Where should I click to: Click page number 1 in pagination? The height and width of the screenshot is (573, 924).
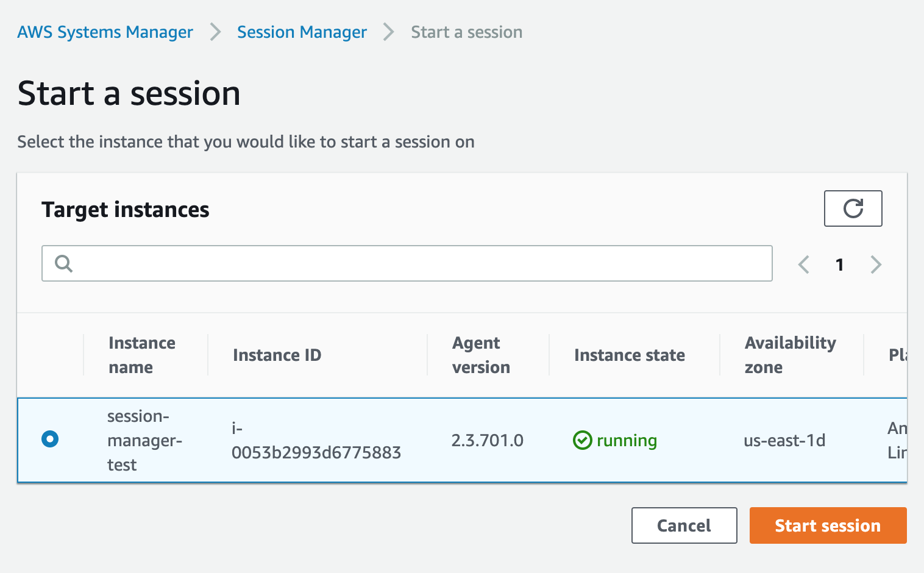point(840,265)
